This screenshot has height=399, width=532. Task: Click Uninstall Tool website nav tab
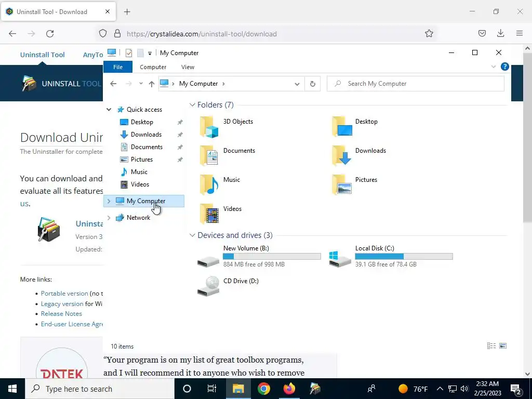tap(43, 55)
